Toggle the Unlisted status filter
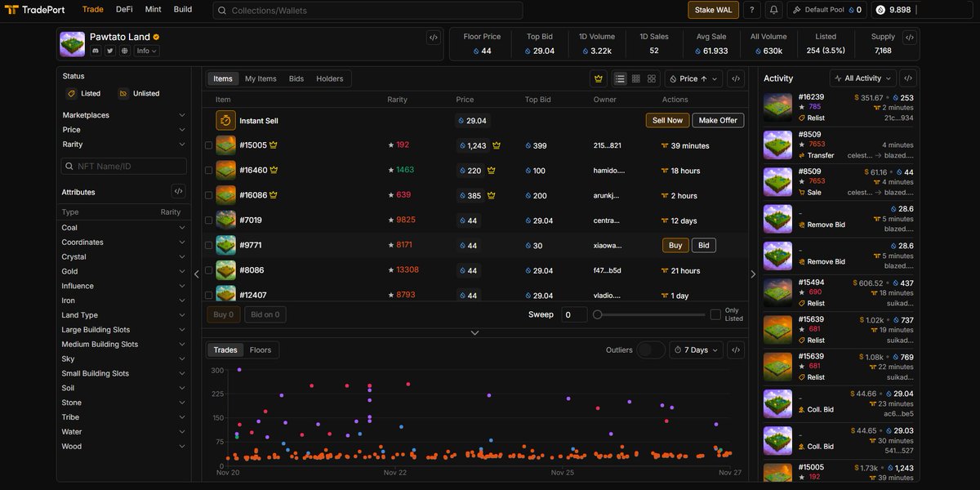This screenshot has height=490, width=980. click(139, 93)
